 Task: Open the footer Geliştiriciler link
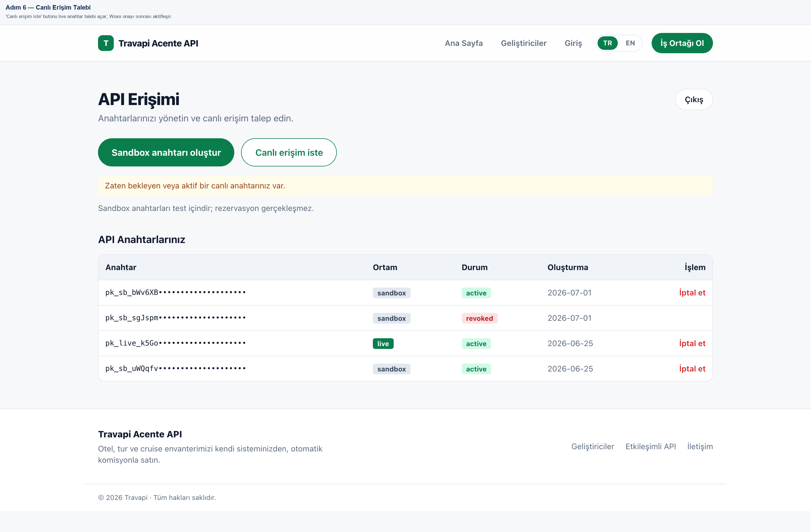pyautogui.click(x=592, y=446)
